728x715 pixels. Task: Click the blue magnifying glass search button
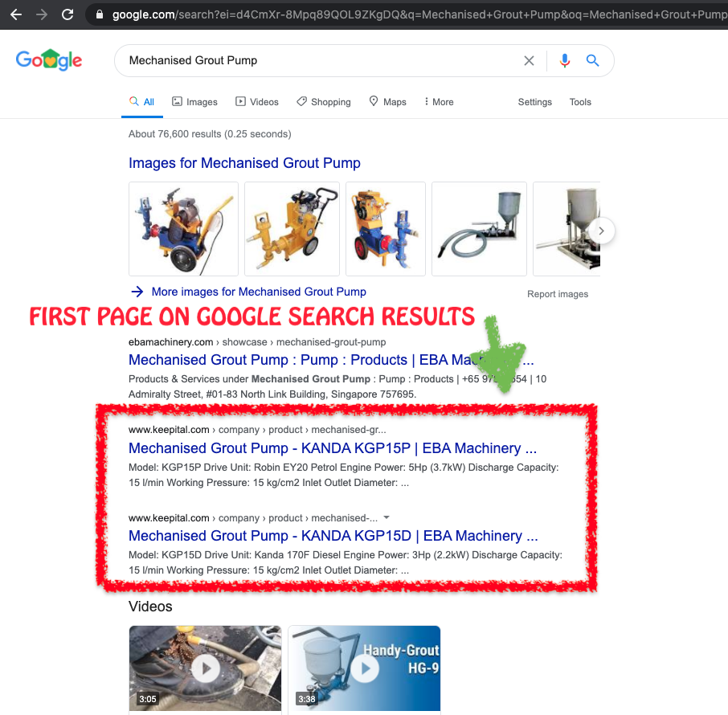click(x=593, y=60)
